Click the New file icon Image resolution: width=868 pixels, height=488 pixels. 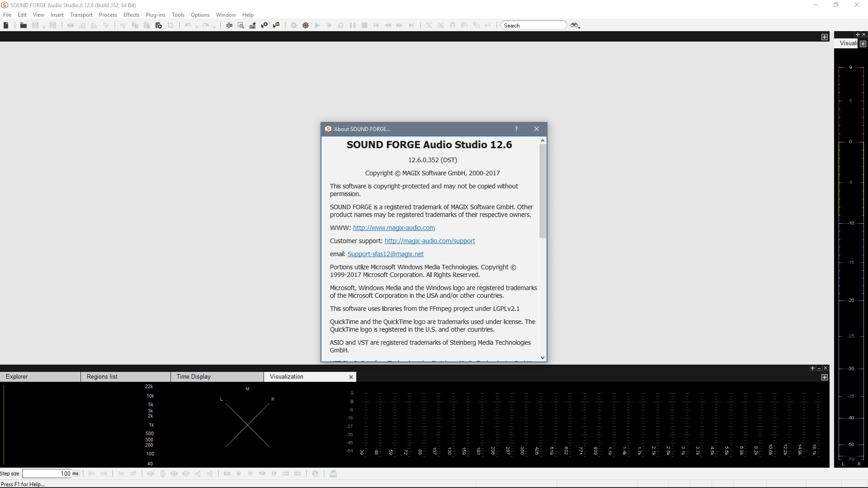click(x=6, y=25)
